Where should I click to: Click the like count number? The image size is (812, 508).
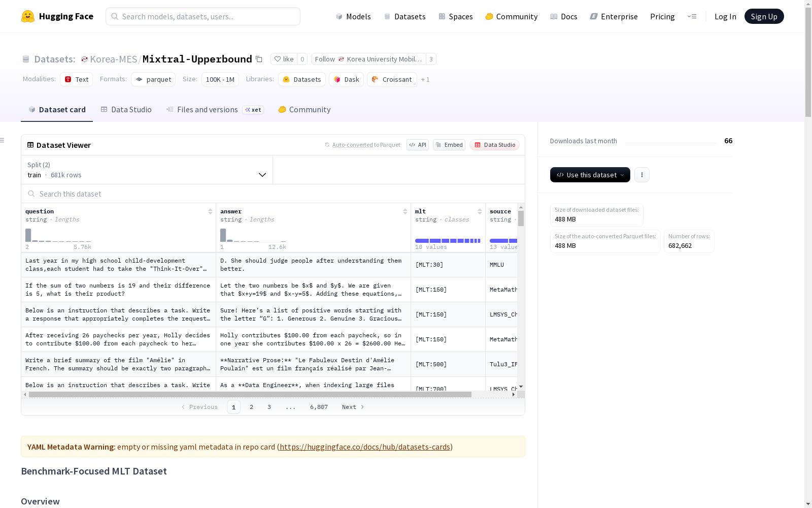tap(302, 59)
